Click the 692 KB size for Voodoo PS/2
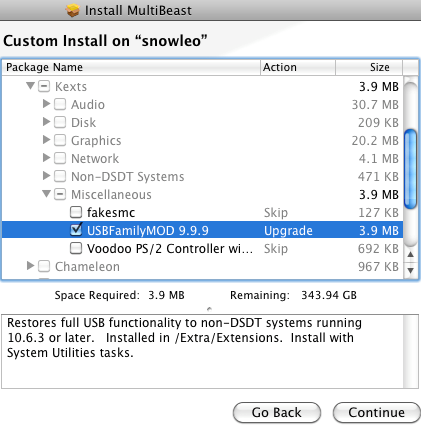 378,249
